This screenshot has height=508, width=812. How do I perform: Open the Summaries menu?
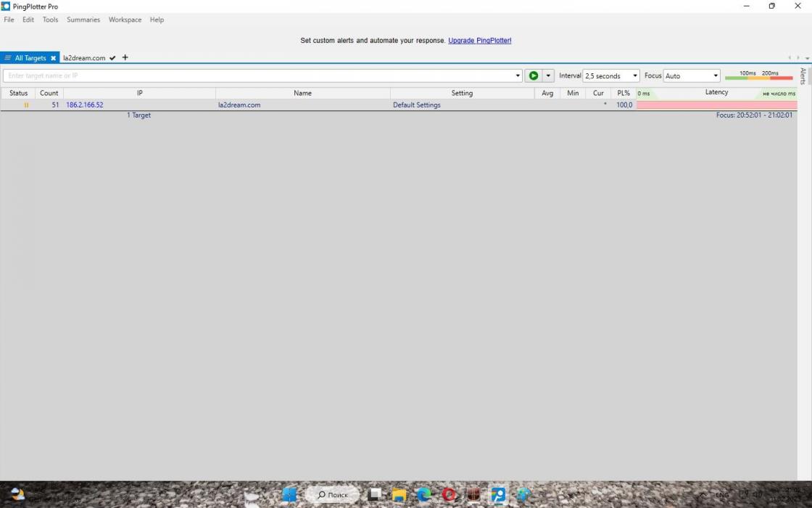[x=83, y=20]
